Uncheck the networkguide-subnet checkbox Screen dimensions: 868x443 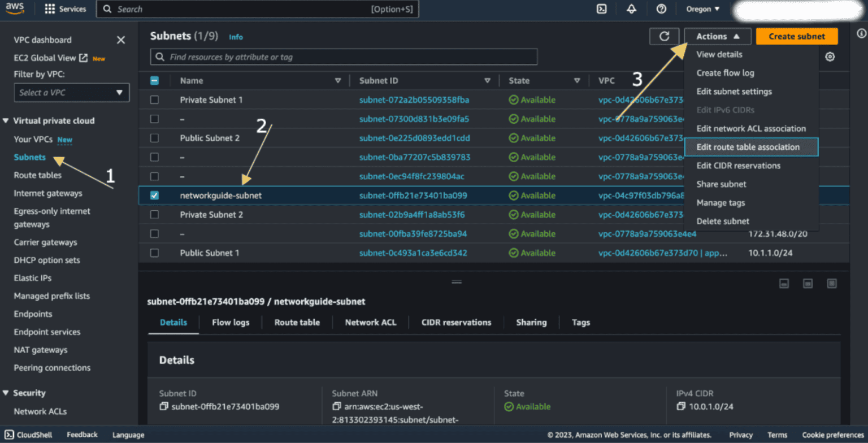point(154,196)
